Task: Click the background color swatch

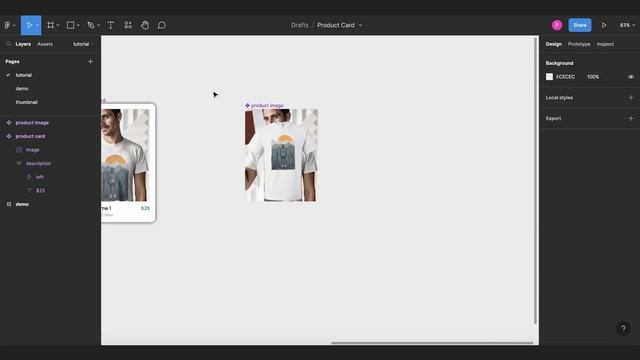Action: click(x=549, y=77)
